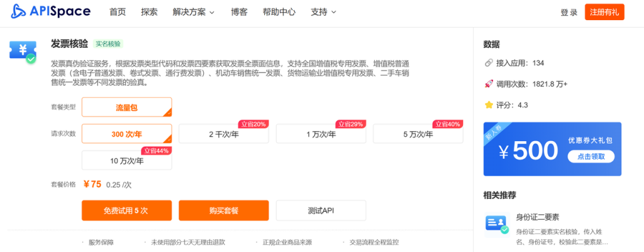Click the 免费试用 5 次 button
This screenshot has width=644, height=252.
[126, 210]
